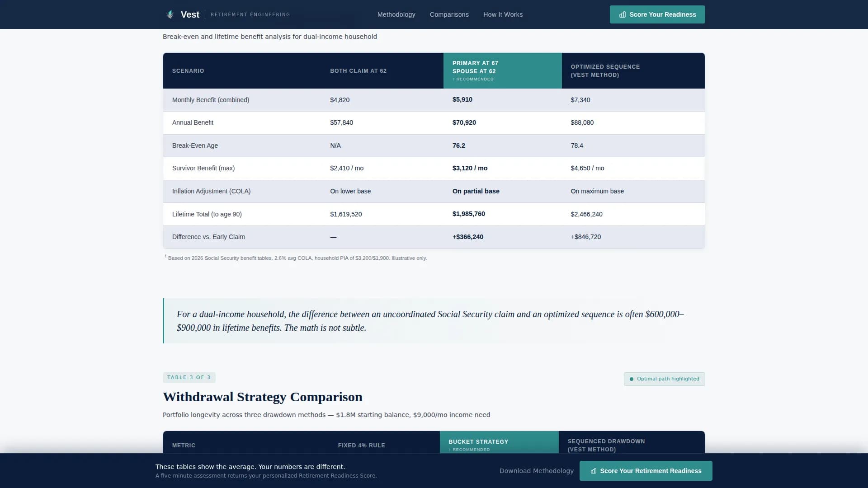Open the Comparisons navigation item
This screenshot has height=488, width=868.
[x=449, y=14]
